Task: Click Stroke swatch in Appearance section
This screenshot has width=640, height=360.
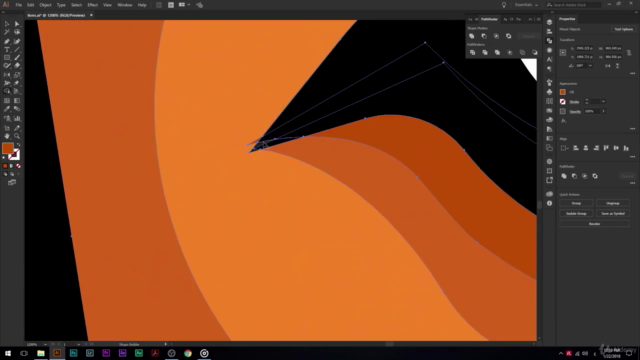Action: point(563,102)
